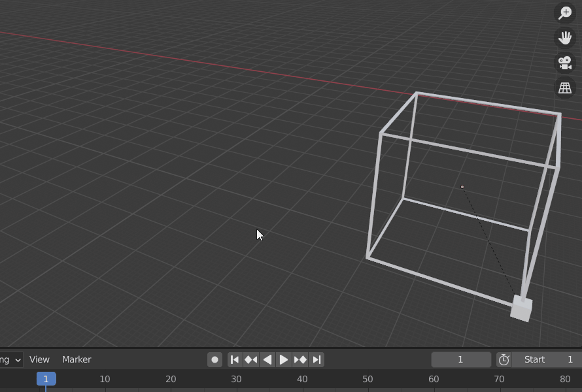The height and width of the screenshot is (392, 582).
Task: Click the current frame number field
Action: (x=461, y=360)
